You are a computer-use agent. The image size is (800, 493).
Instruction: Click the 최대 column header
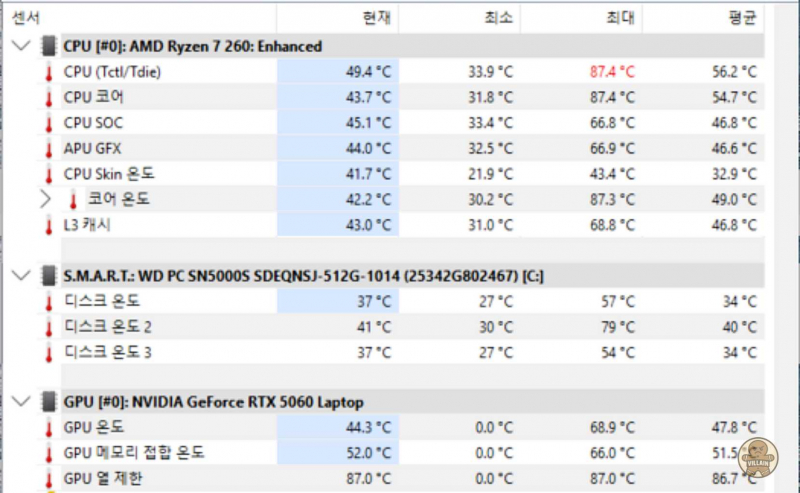tap(620, 17)
